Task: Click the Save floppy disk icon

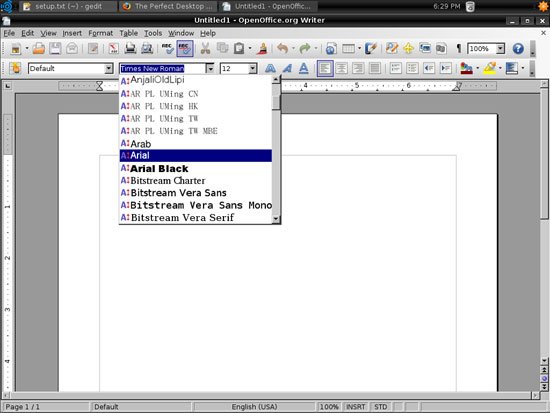Action: pos(55,48)
